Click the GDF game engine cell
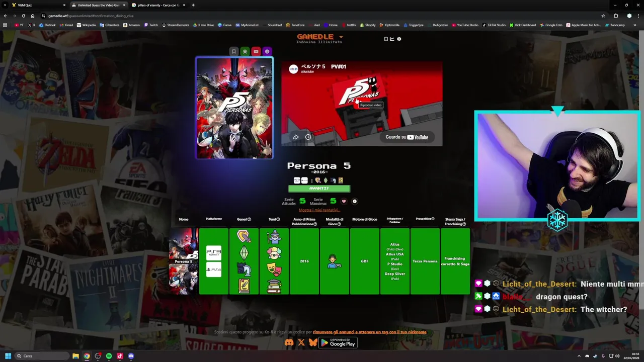This screenshot has height=362, width=644. (x=365, y=261)
